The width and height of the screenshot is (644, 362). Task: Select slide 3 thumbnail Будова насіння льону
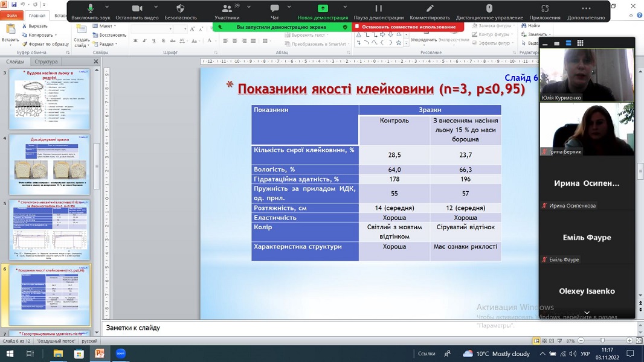(x=50, y=99)
